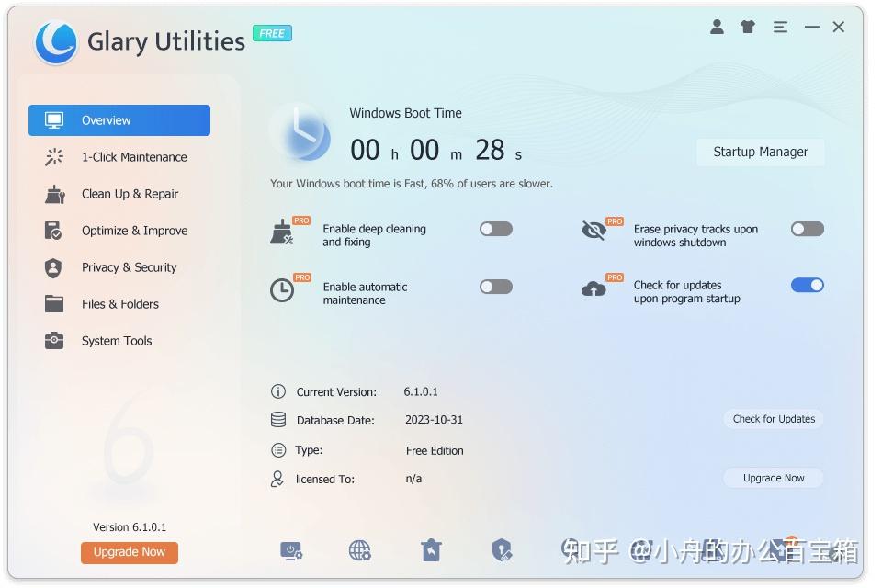The width and height of the screenshot is (882, 588).
Task: Click the monitor gear icon at bottom toolbar
Action: coord(291,549)
